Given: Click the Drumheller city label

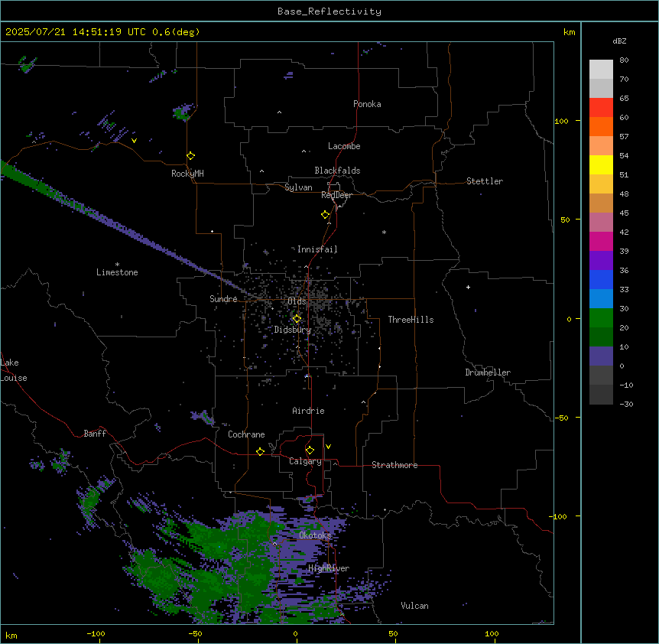Looking at the screenshot, I should click(x=488, y=372).
